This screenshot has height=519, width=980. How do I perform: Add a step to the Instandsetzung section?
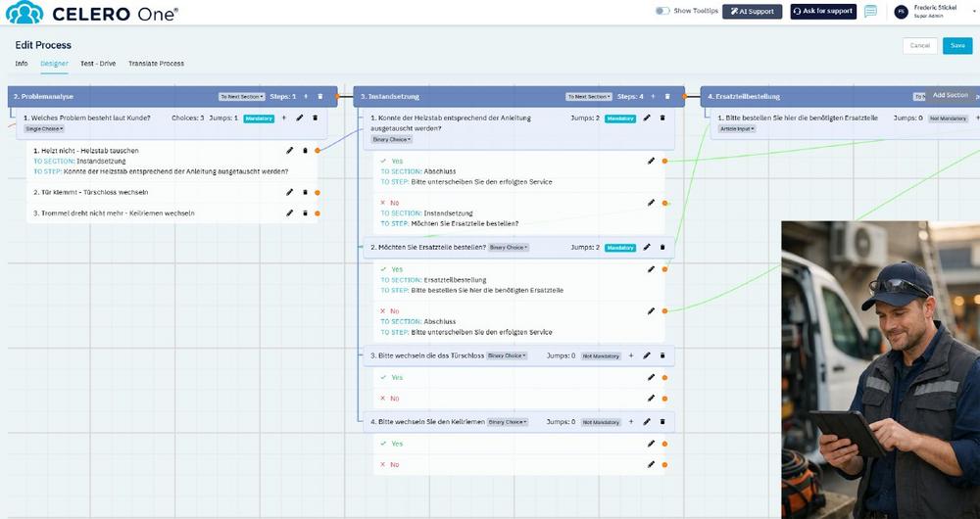click(x=653, y=97)
